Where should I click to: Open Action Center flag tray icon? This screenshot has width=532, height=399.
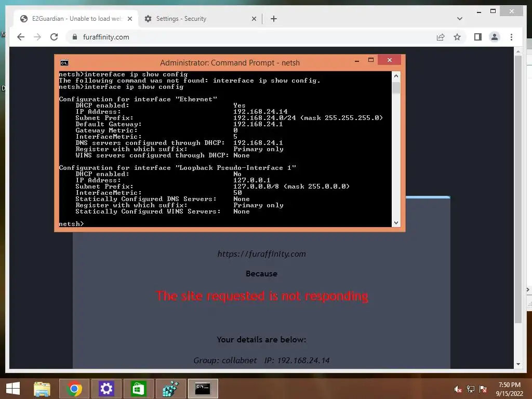(483, 389)
